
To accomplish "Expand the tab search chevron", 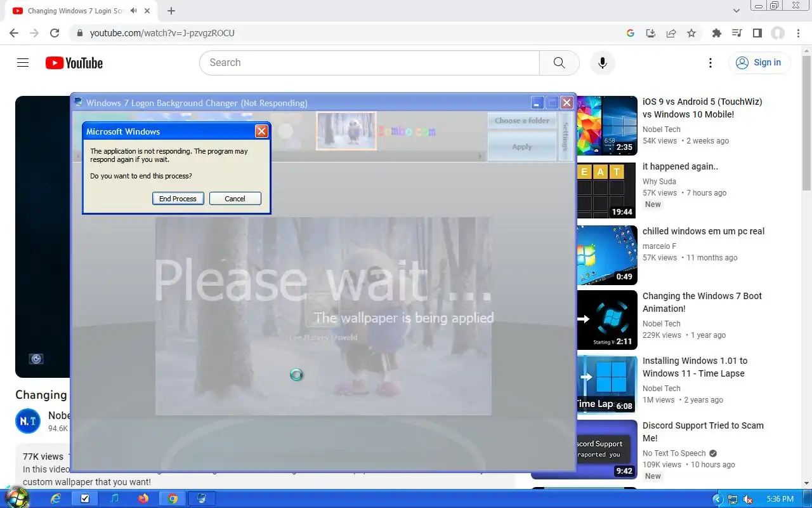I will tap(737, 11).
